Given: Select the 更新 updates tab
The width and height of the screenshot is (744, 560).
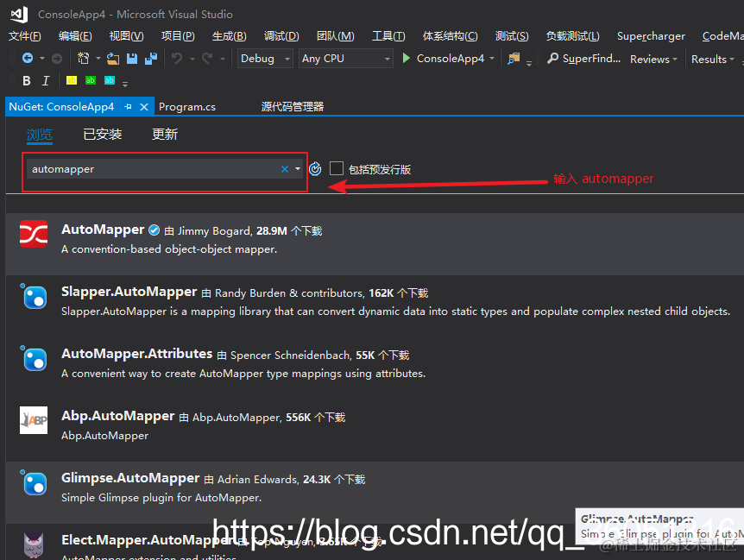Looking at the screenshot, I should point(165,135).
